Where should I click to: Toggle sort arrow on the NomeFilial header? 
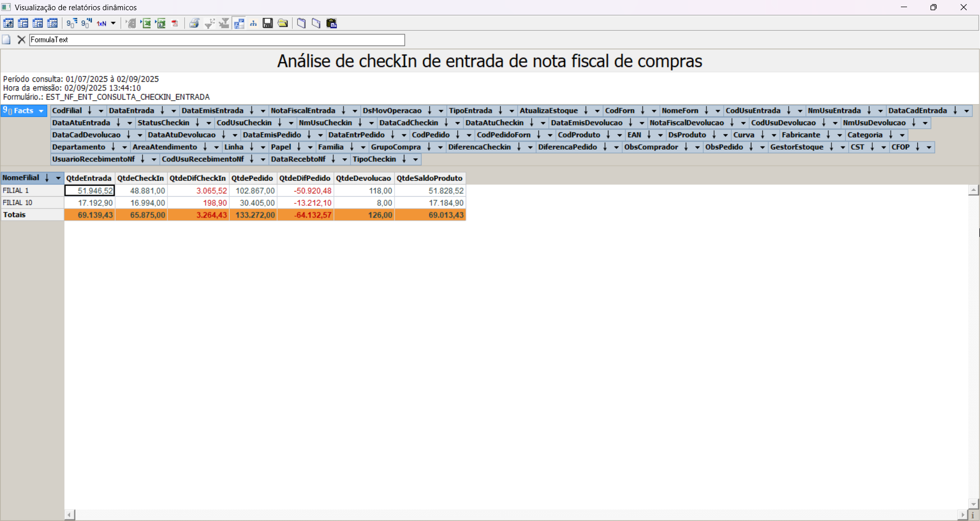[x=47, y=178]
